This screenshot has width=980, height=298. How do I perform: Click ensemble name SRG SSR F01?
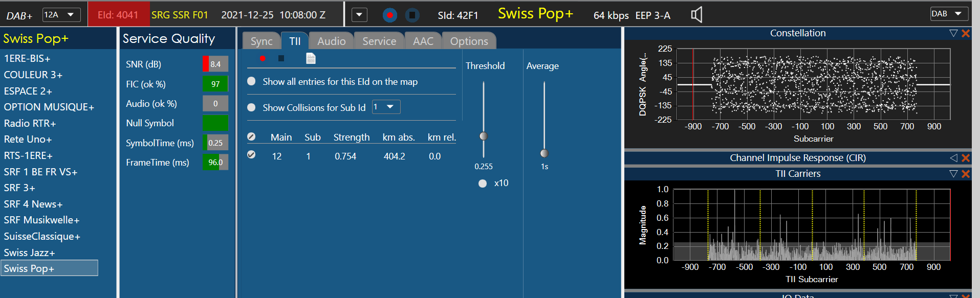point(180,15)
